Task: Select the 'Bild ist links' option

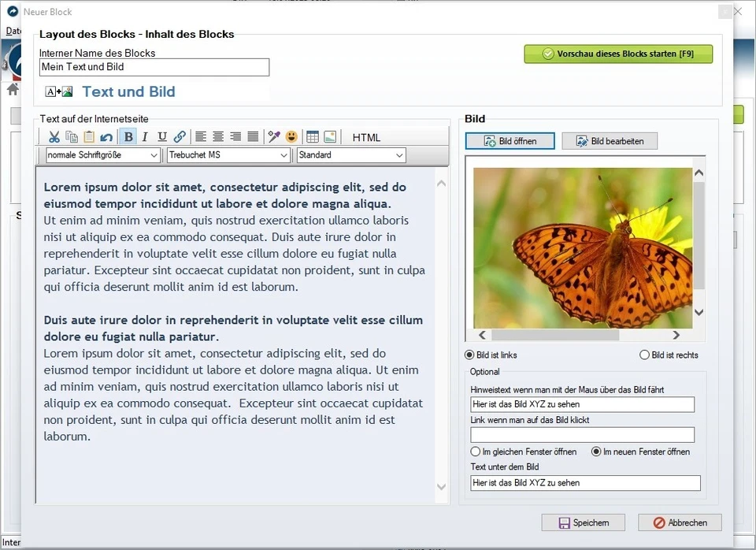Action: pyautogui.click(x=469, y=355)
